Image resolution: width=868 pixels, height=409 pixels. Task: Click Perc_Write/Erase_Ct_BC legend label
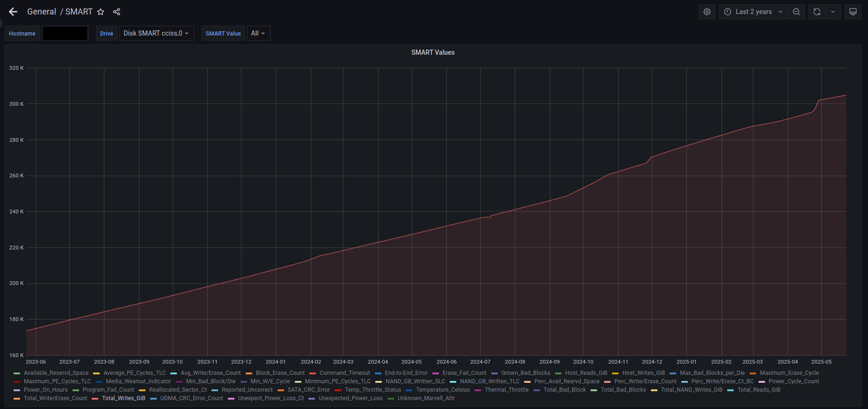pos(723,381)
